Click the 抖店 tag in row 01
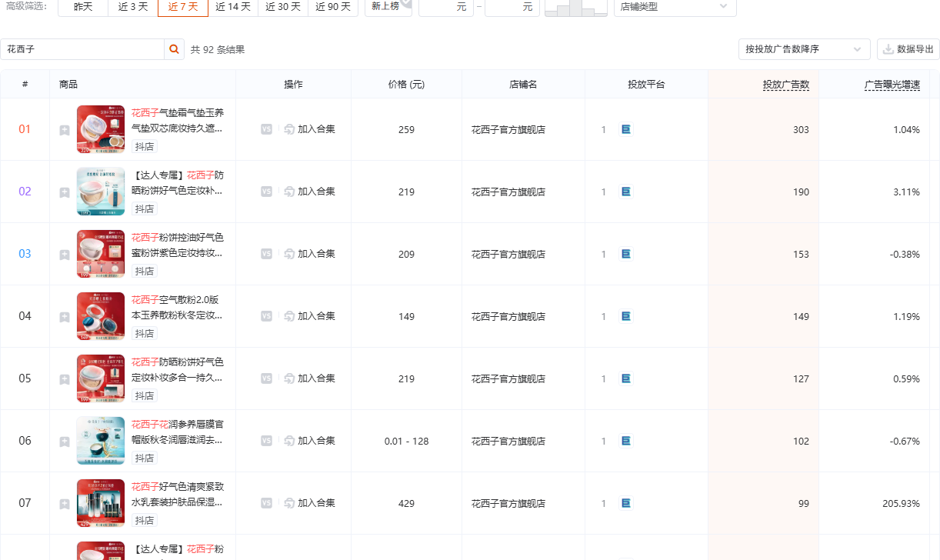Screen dimensions: 940x560 pyautogui.click(x=145, y=147)
